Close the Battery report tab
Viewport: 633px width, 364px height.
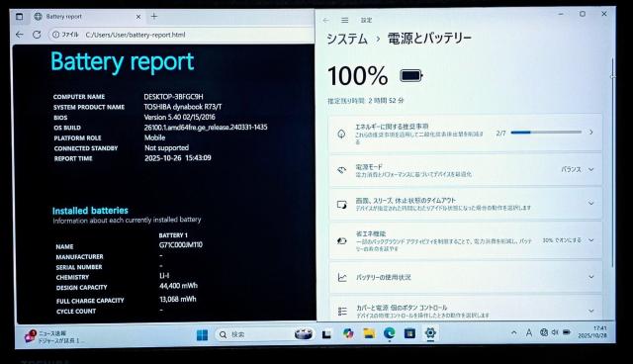(x=138, y=17)
